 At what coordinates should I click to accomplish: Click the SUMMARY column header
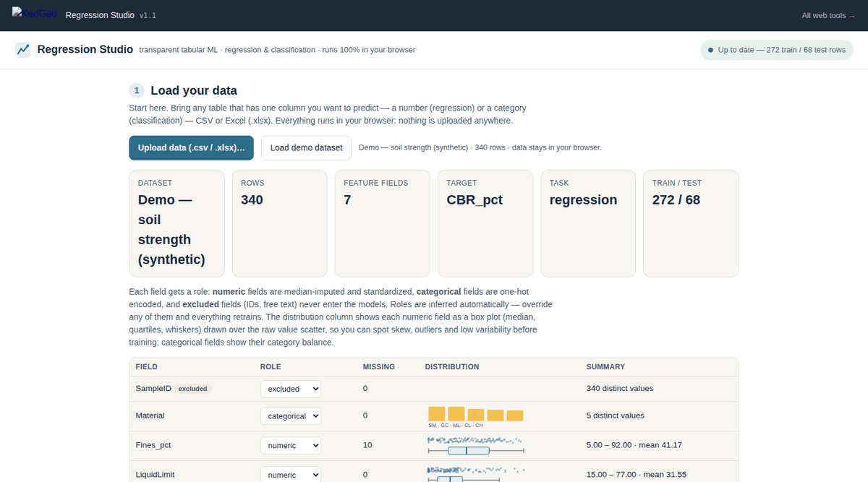(x=605, y=367)
